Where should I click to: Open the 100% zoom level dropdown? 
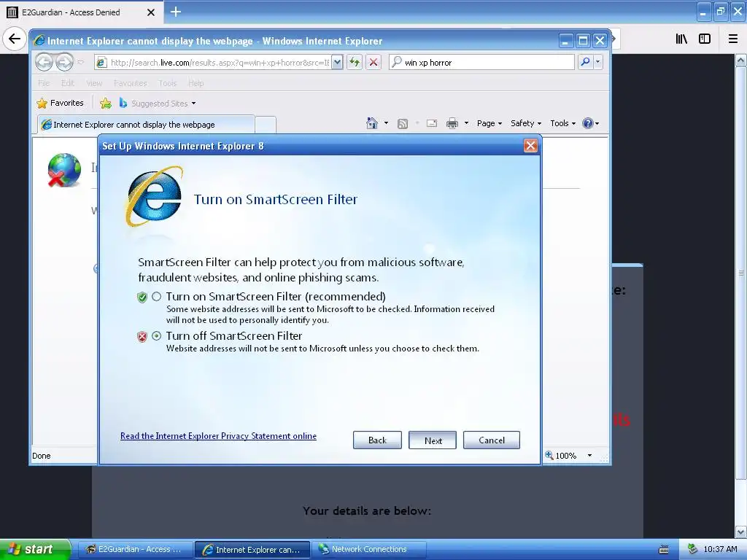tap(589, 456)
